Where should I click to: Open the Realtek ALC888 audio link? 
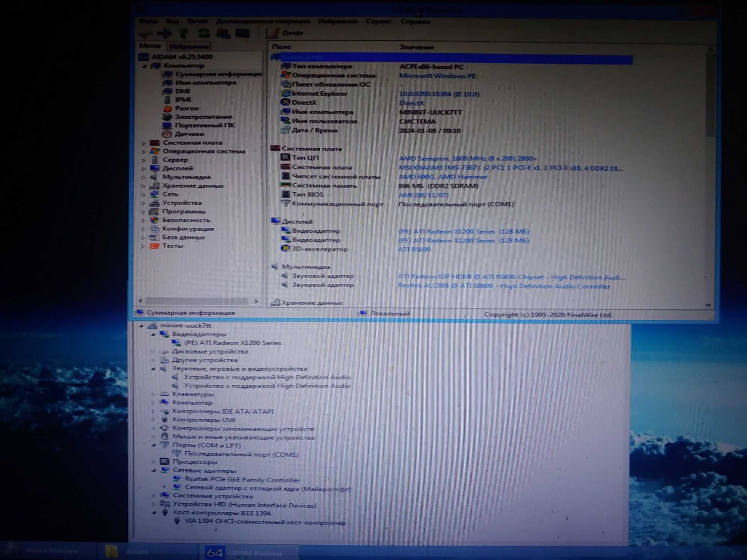[504, 286]
